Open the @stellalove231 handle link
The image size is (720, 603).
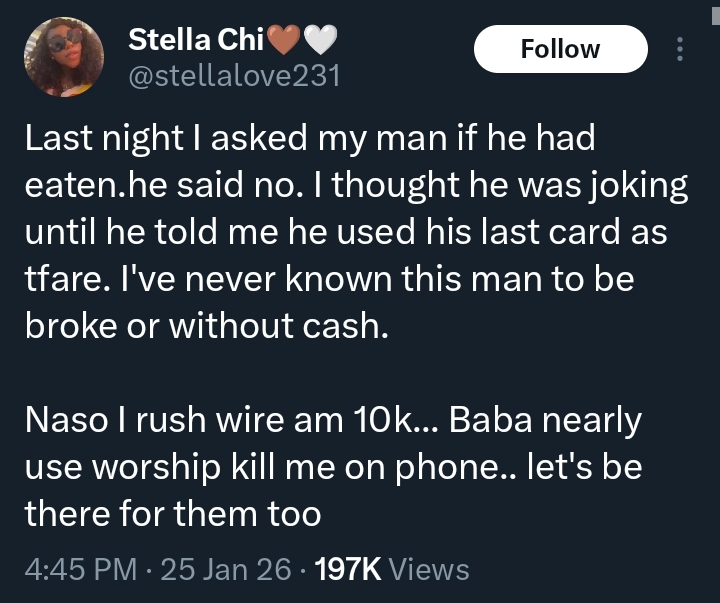click(x=234, y=75)
